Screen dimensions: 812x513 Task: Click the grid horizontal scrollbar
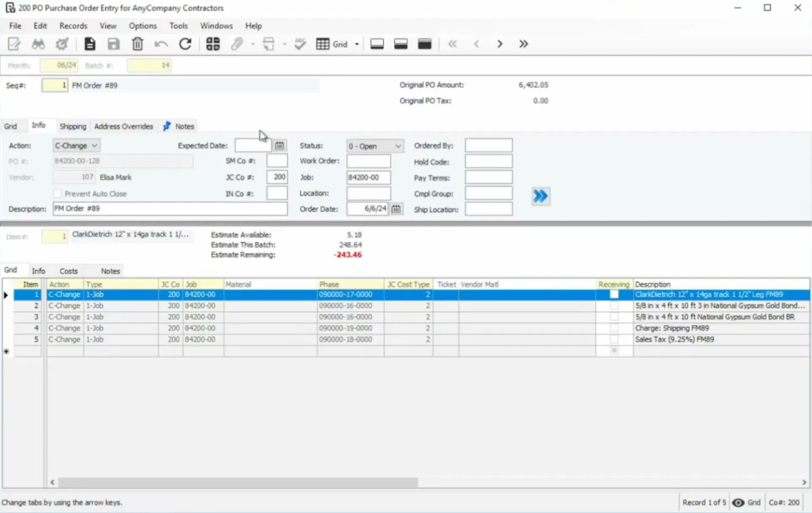(238, 482)
